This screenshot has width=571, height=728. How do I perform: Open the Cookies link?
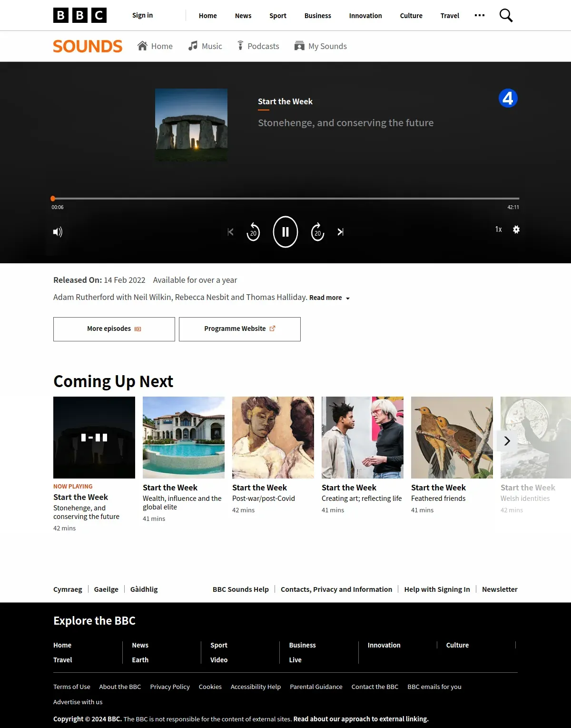pyautogui.click(x=210, y=687)
